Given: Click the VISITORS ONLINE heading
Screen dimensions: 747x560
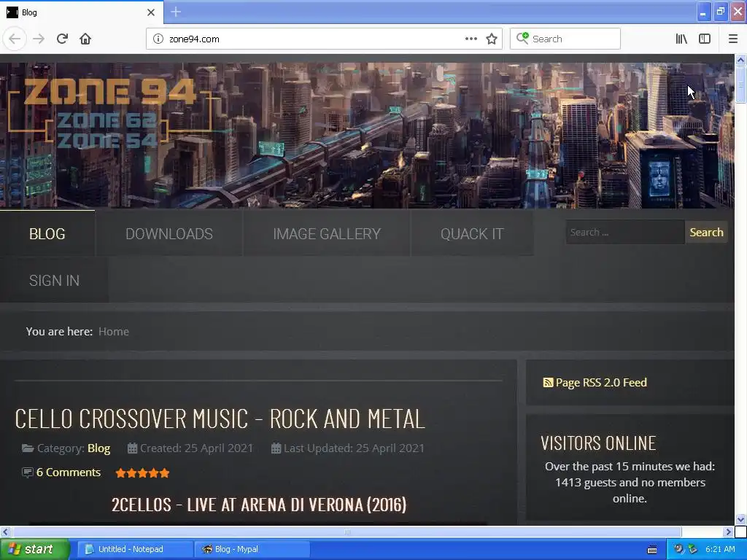Looking at the screenshot, I should pyautogui.click(x=598, y=443).
